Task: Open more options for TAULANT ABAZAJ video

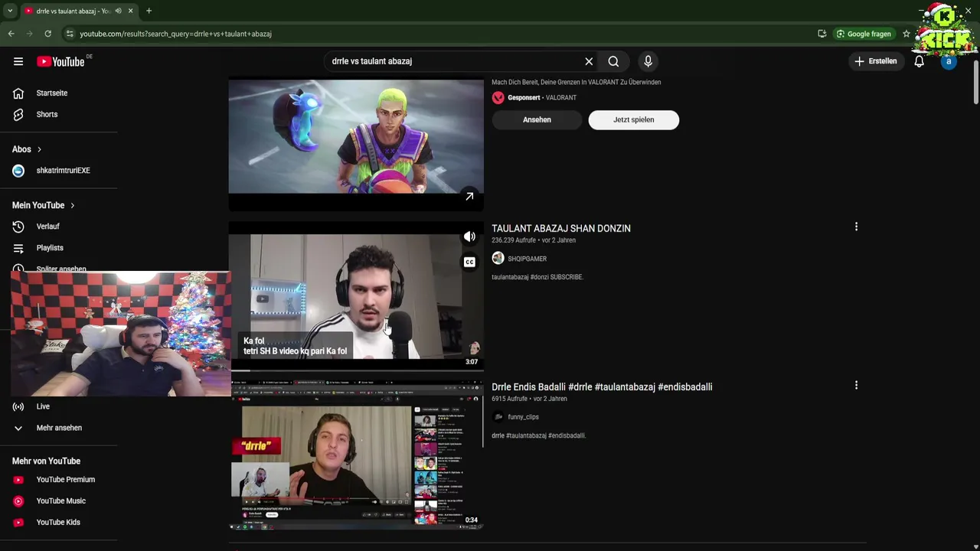Action: pyautogui.click(x=856, y=227)
